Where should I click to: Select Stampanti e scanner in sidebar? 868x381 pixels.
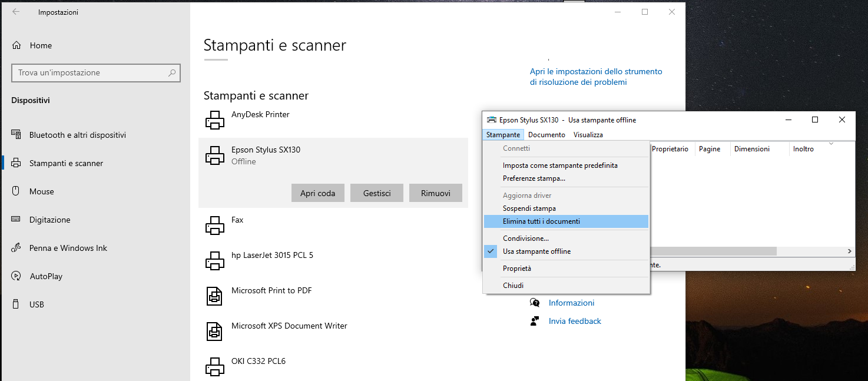click(66, 163)
